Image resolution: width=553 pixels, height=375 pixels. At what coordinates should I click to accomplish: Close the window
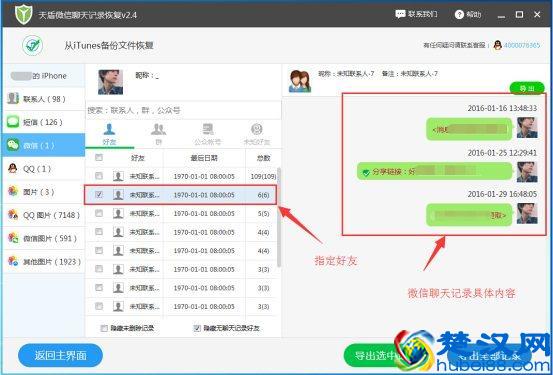tap(537, 14)
